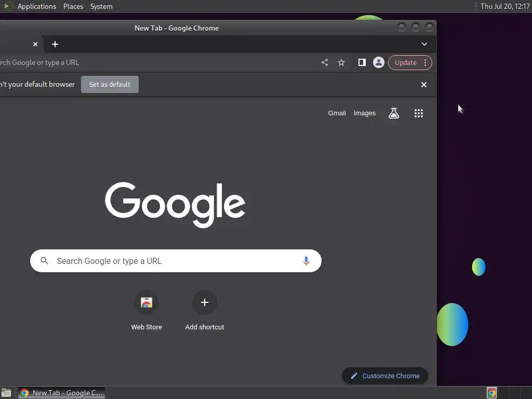Close the current New Tab tab
The height and width of the screenshot is (399, 532).
click(35, 44)
